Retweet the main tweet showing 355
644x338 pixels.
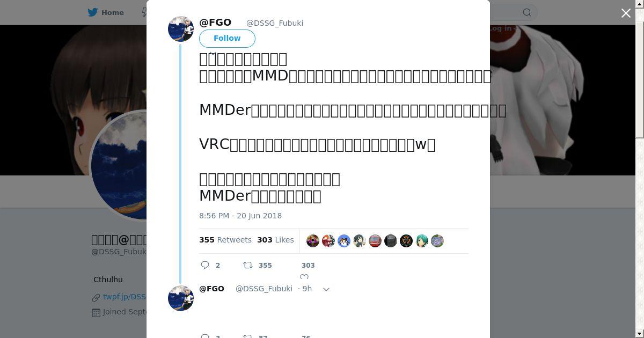tap(248, 265)
